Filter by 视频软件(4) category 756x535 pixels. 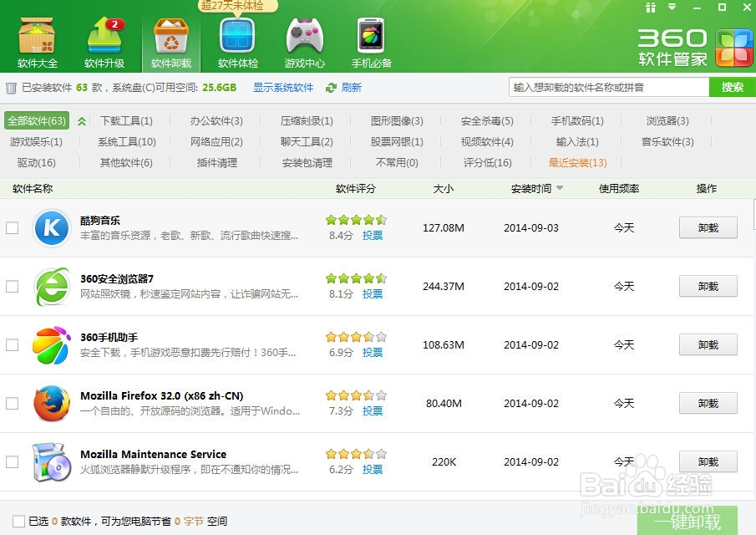point(487,142)
